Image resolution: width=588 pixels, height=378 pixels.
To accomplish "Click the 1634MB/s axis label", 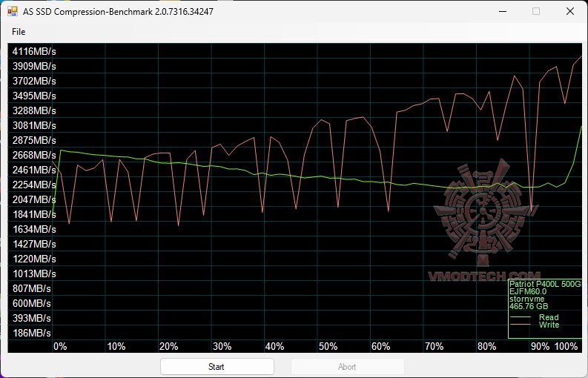I will tap(34, 229).
